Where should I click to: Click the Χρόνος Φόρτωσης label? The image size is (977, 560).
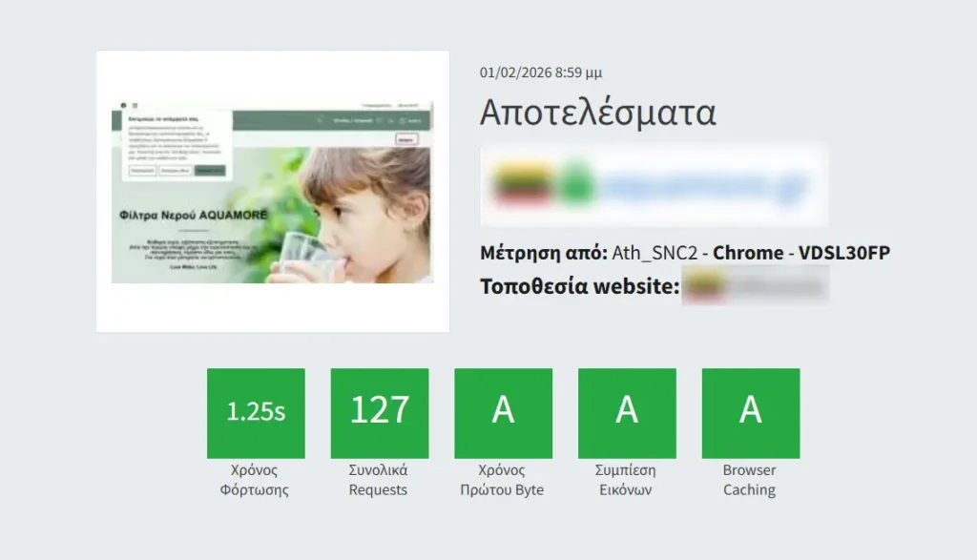(256, 480)
